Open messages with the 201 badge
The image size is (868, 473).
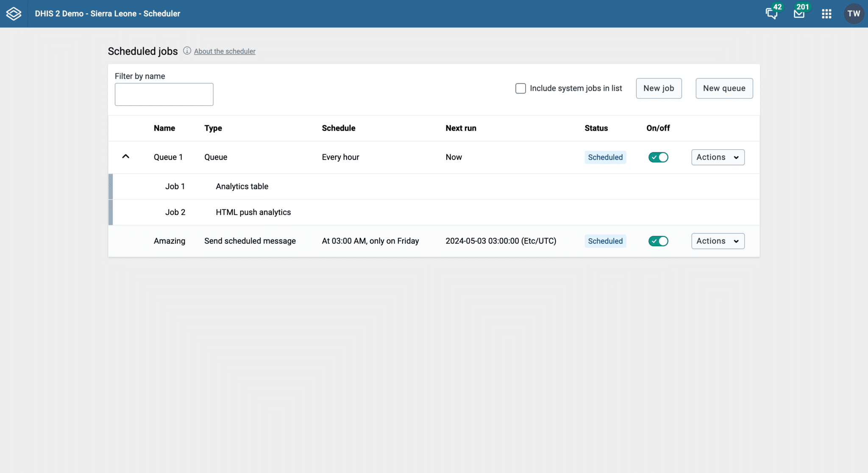(799, 14)
